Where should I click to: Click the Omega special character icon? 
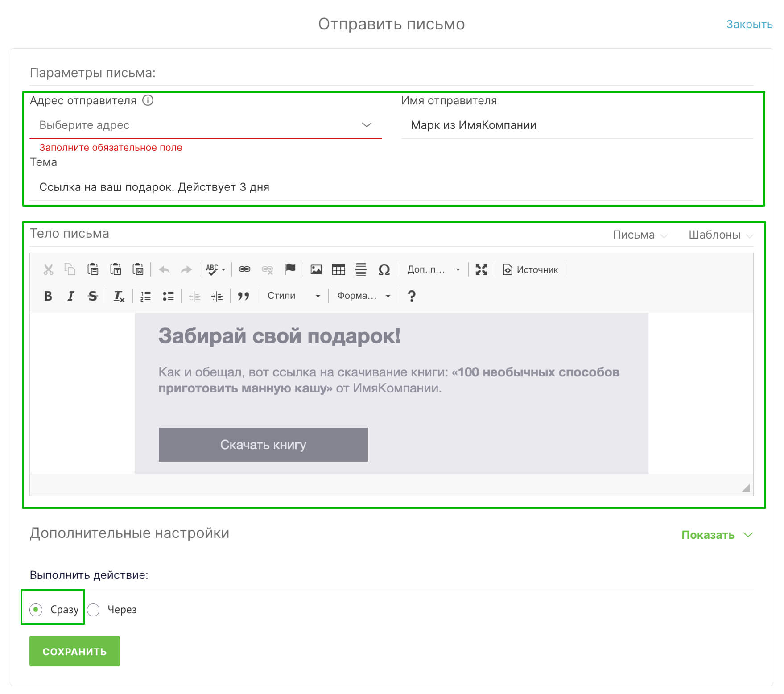click(384, 269)
